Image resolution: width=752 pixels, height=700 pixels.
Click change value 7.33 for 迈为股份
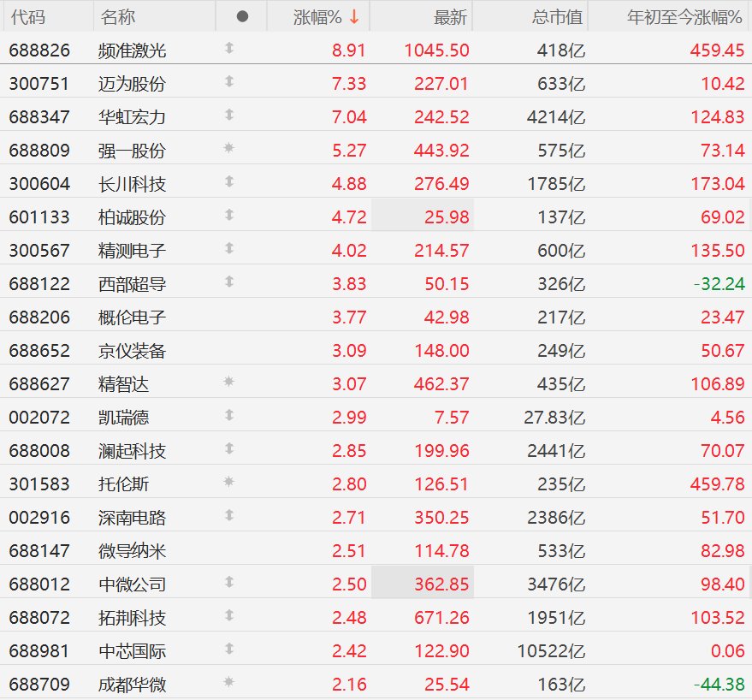[349, 84]
